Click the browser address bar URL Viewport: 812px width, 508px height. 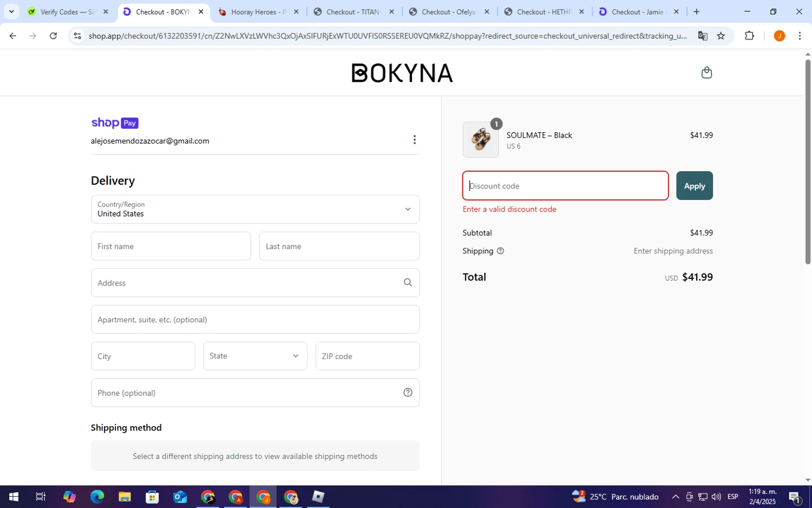pyautogui.click(x=388, y=36)
